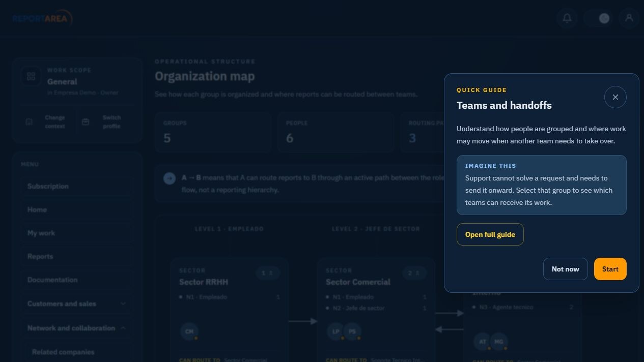Open the user profile icon

point(629,18)
